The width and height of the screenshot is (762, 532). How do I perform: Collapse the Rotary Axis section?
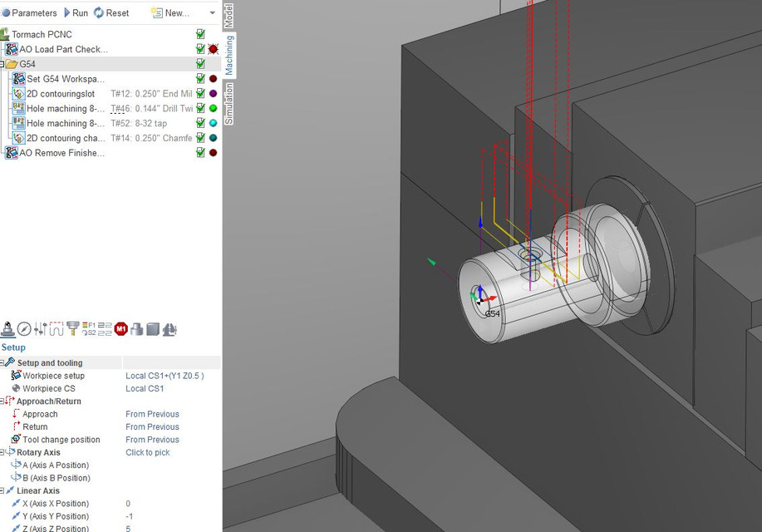pyautogui.click(x=3, y=452)
